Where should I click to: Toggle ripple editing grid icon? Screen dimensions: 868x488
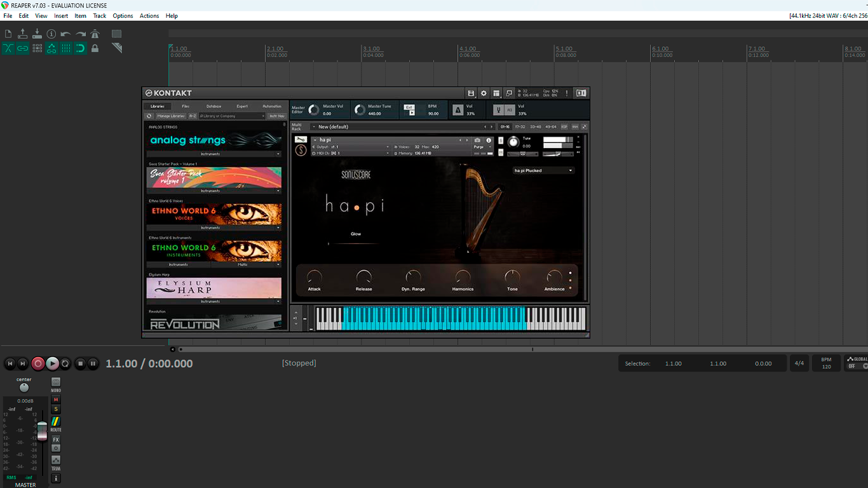37,48
